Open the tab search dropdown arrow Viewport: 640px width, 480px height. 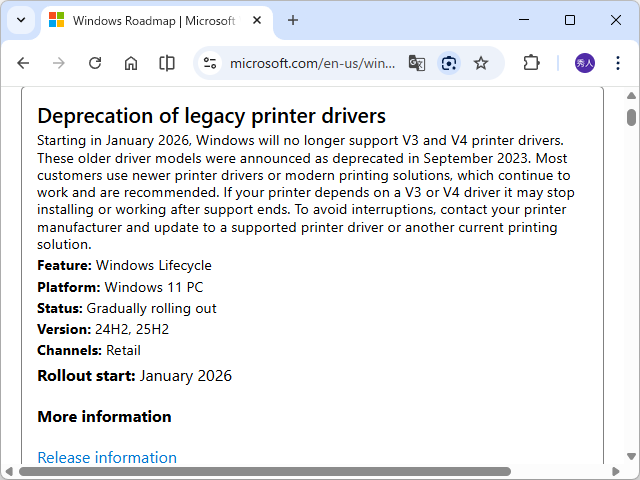coord(21,20)
